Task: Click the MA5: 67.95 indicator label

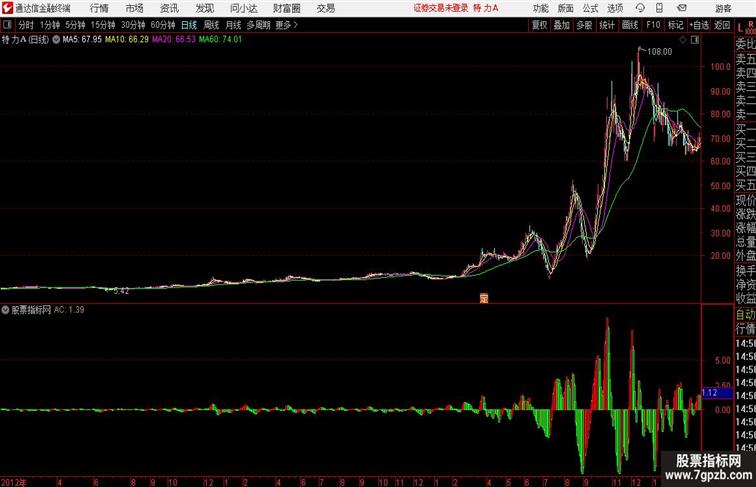Action: tap(82, 40)
